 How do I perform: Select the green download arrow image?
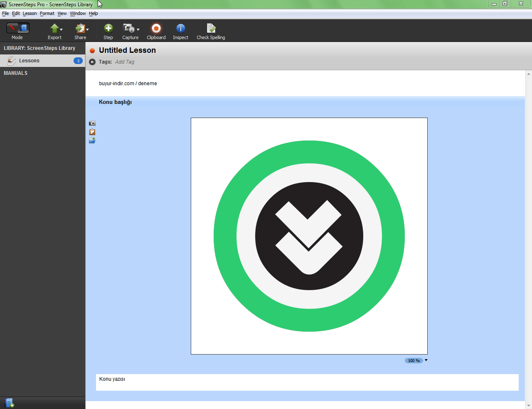click(x=309, y=236)
